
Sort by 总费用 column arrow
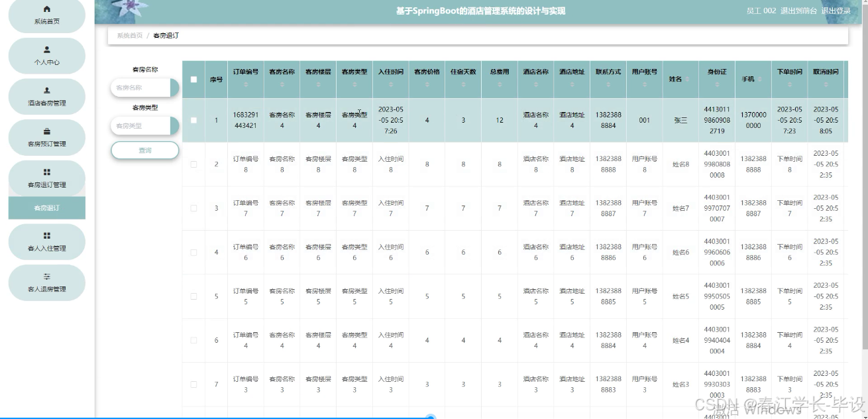(500, 85)
